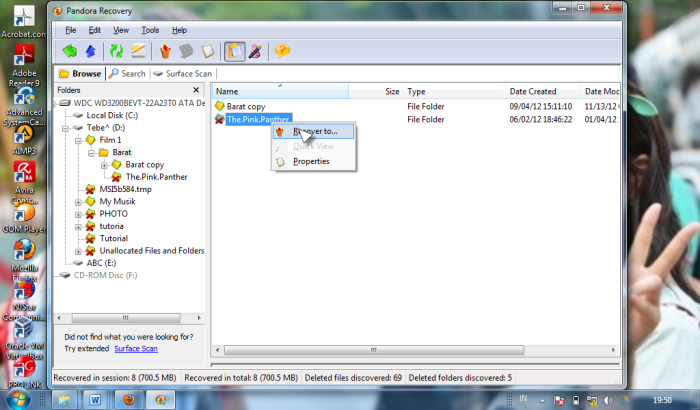
Task: Click the volume icon in system tray
Action: (x=608, y=400)
